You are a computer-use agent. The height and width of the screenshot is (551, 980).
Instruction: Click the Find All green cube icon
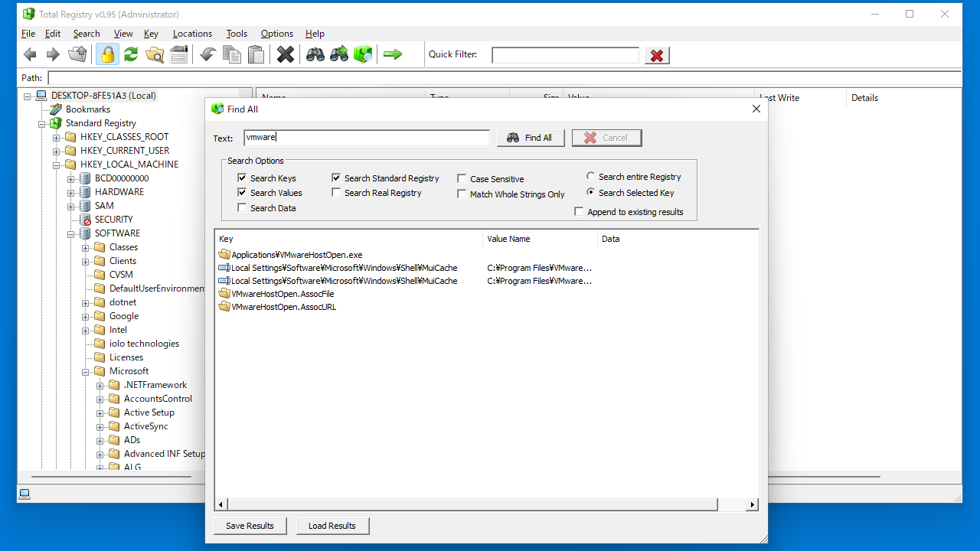(363, 54)
